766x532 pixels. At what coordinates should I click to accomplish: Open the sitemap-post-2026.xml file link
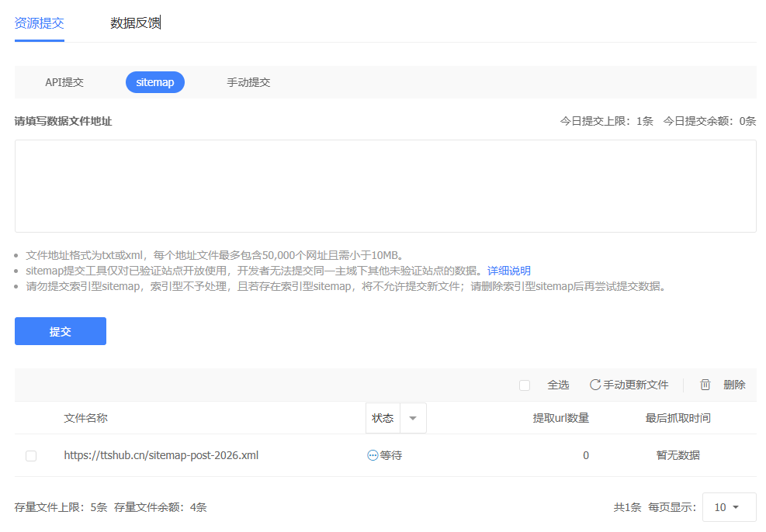click(x=161, y=455)
